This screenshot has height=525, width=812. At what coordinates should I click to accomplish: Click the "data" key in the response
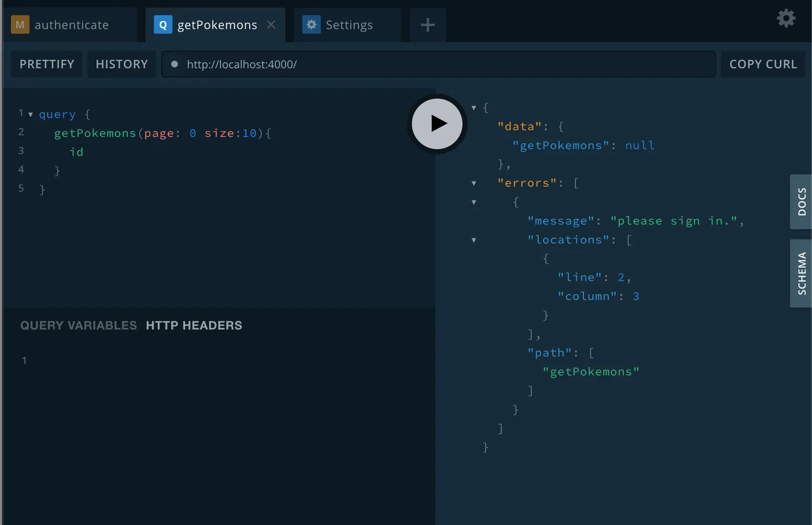click(520, 127)
